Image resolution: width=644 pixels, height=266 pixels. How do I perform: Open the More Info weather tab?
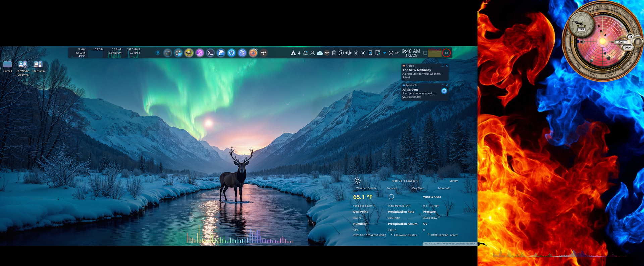444,188
